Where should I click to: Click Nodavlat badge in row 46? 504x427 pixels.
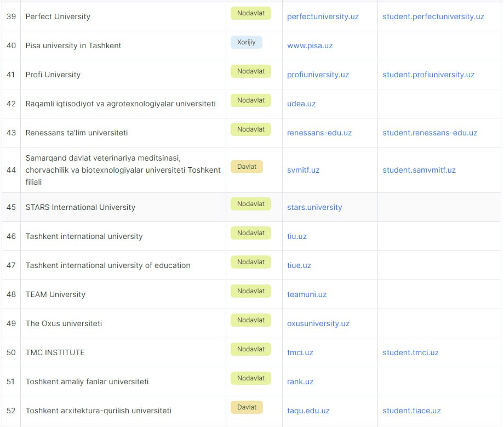[251, 233]
